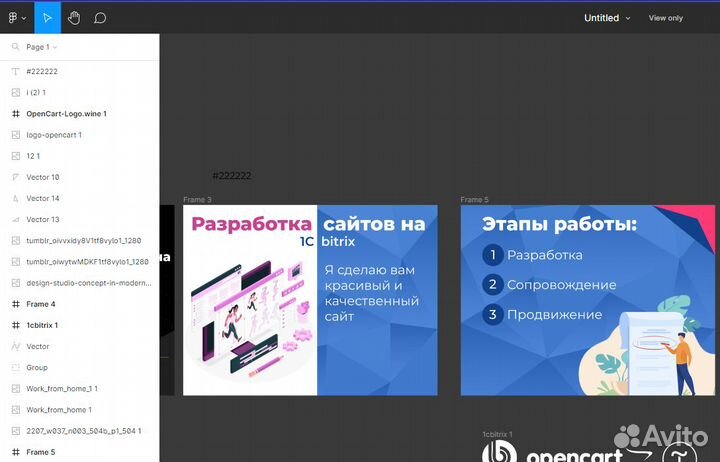Click the vector icon beside Vector 13
Screen dimensions: 720x462
pyautogui.click(x=16, y=220)
